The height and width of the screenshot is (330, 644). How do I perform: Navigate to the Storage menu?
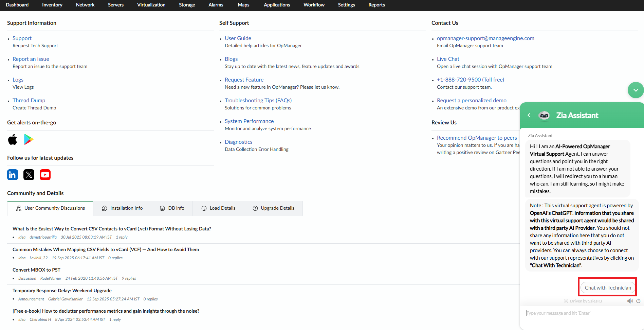187,5
